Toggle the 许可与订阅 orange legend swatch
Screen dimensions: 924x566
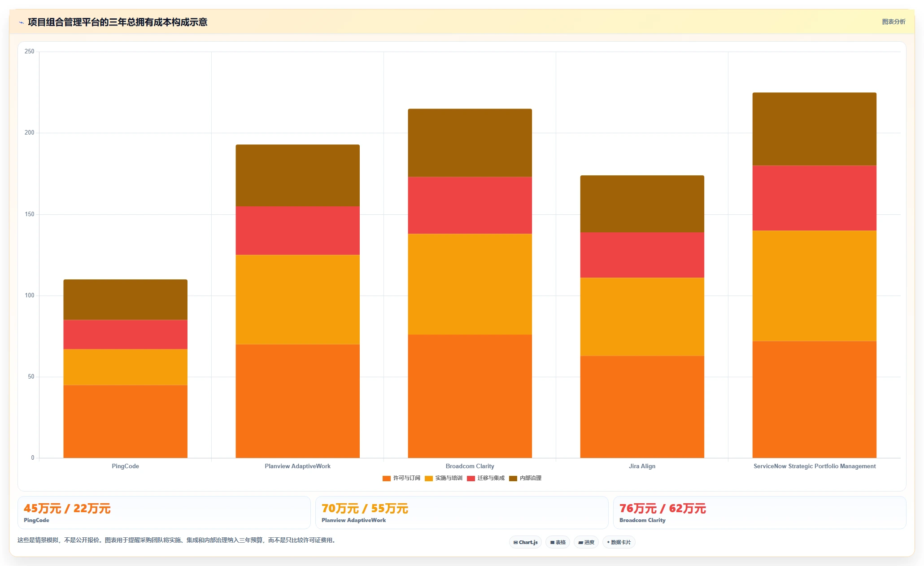click(386, 478)
